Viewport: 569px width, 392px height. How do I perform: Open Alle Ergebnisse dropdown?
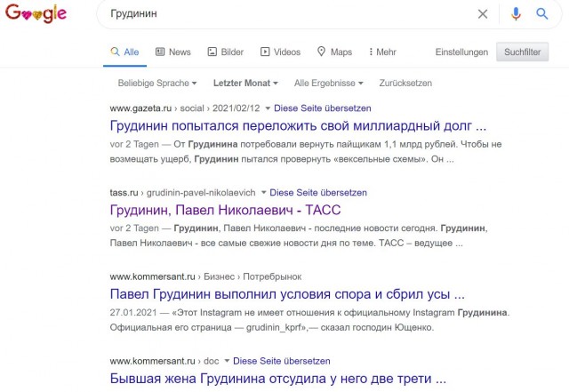click(x=328, y=84)
